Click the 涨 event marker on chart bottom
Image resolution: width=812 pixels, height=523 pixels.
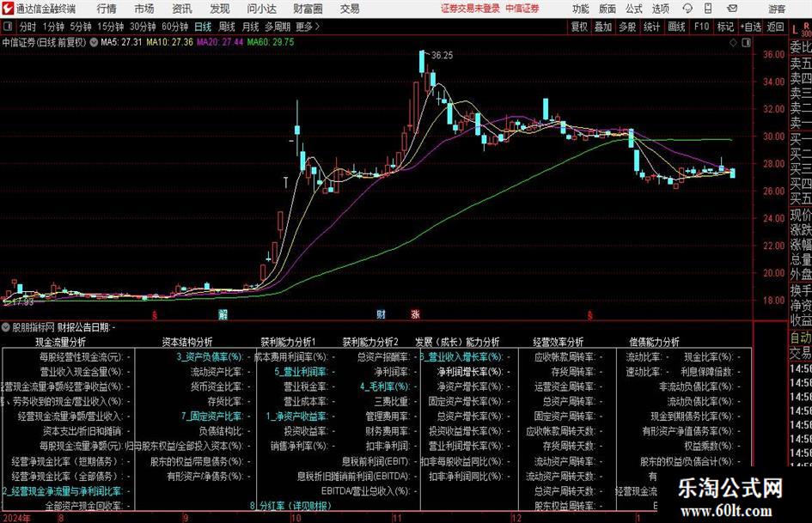coord(415,314)
